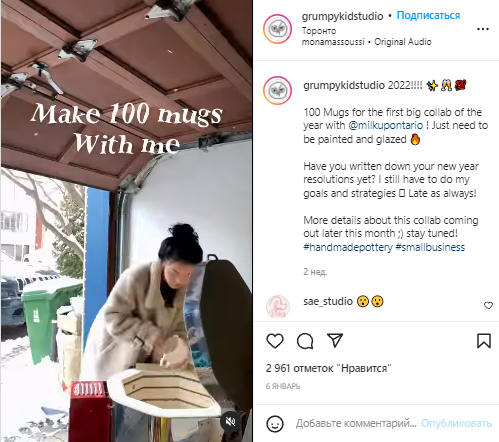Open the emoji picker smiley icon

pyautogui.click(x=275, y=424)
